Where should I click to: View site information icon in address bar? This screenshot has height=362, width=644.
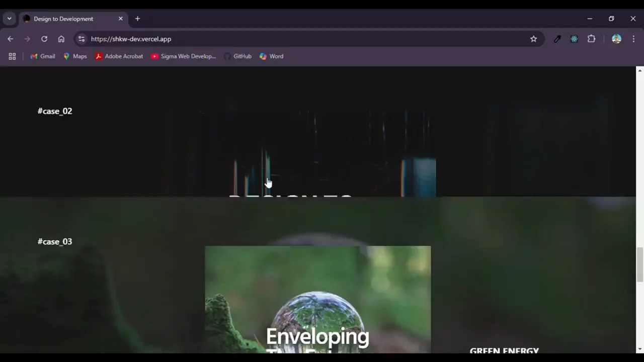tap(82, 39)
